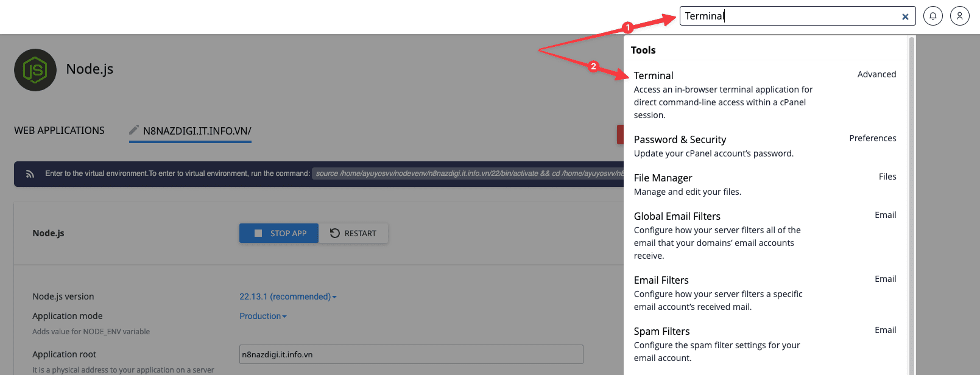Open the notifications bell icon
980x375 pixels.
coord(932,16)
